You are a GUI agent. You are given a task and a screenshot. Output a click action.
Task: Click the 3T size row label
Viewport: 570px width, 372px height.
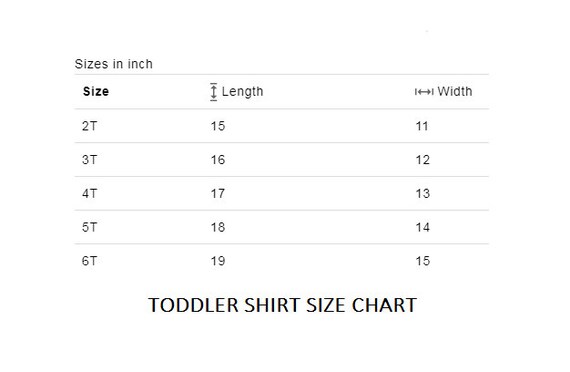(x=89, y=160)
